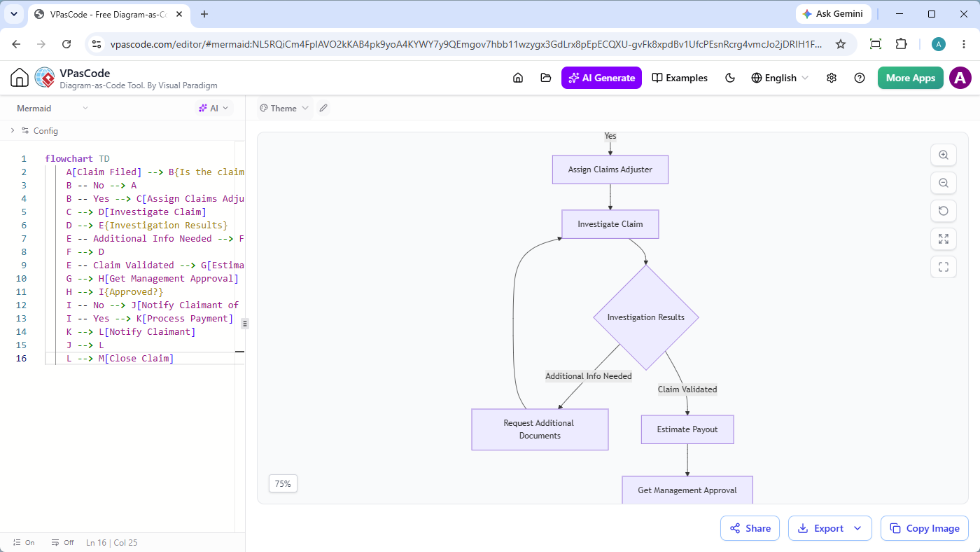980x552 pixels.
Task: Click code line 1 'flowchart TD'
Action: (x=77, y=159)
